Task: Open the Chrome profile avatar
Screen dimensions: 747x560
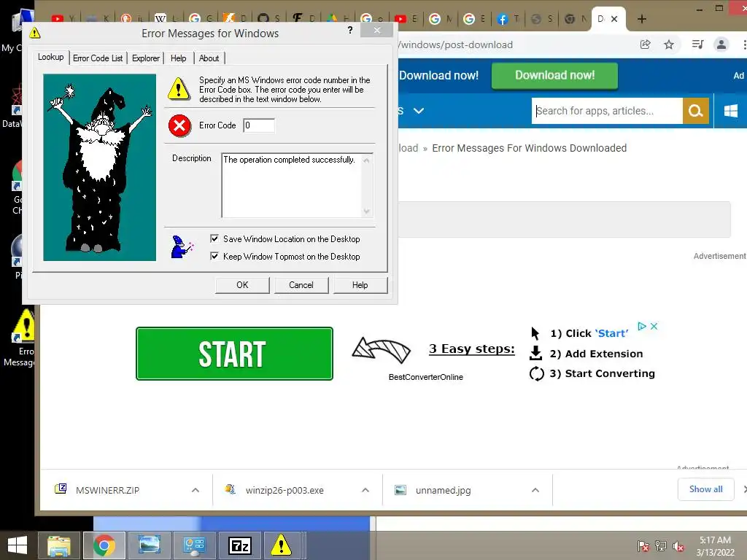Action: [721, 44]
